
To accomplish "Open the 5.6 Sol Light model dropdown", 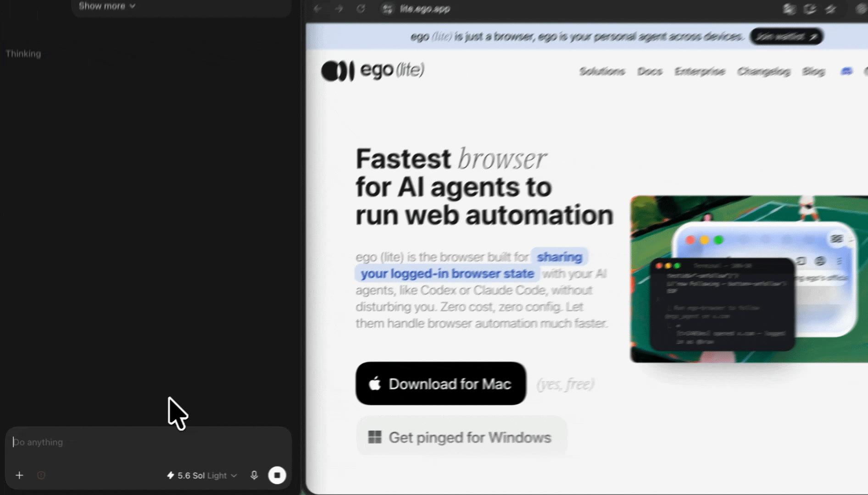I will click(x=202, y=475).
